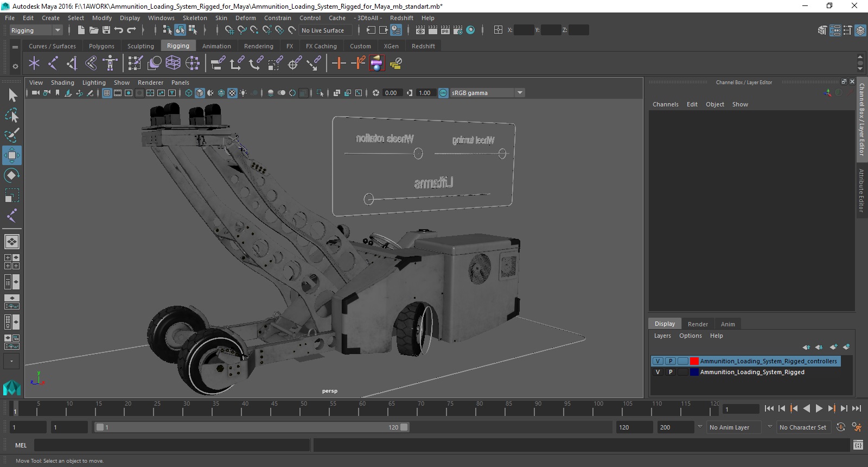This screenshot has width=868, height=467.
Task: Toggle textured display in viewport toolbar
Action: coord(232,93)
